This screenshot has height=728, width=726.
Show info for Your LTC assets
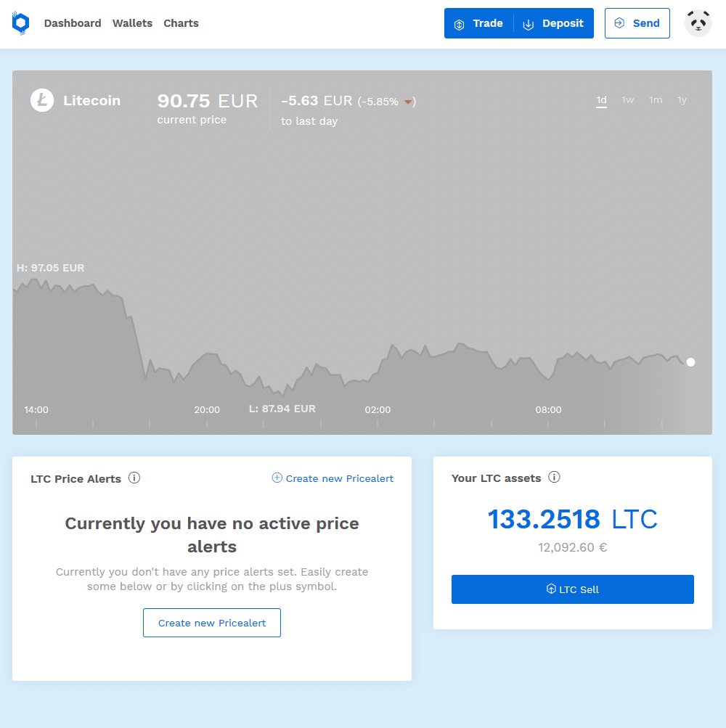(x=554, y=478)
